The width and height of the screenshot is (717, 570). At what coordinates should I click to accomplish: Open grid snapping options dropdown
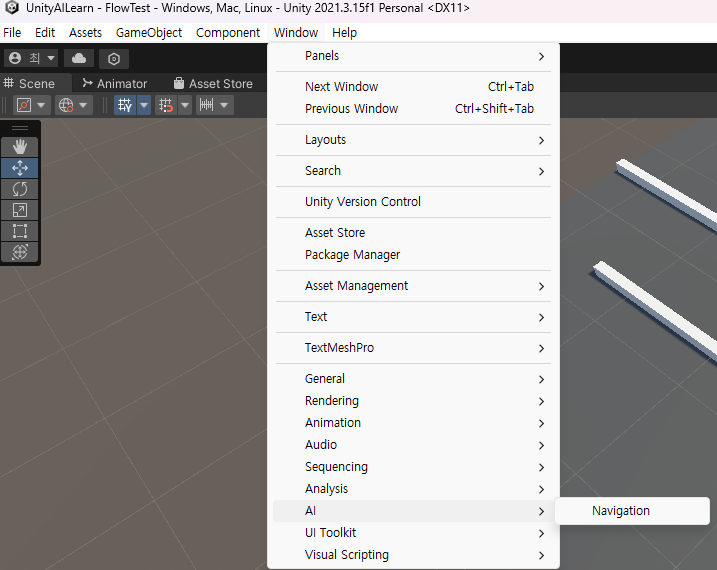tap(185, 105)
